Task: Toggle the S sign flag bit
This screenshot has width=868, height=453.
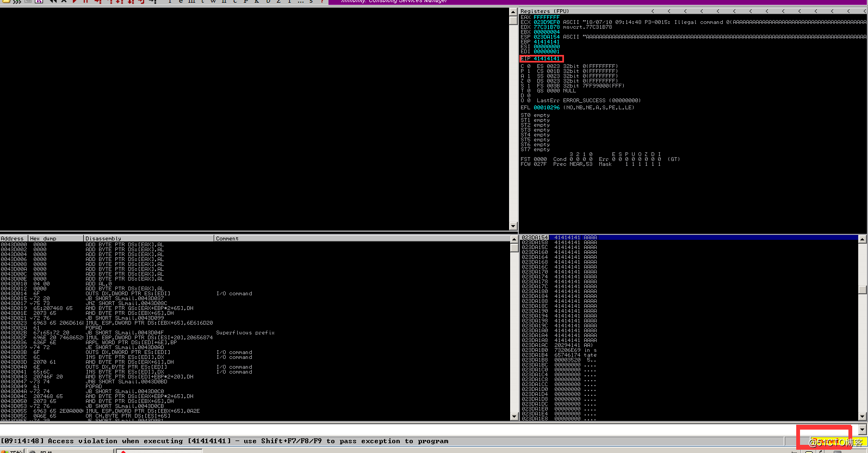Action: [529, 86]
